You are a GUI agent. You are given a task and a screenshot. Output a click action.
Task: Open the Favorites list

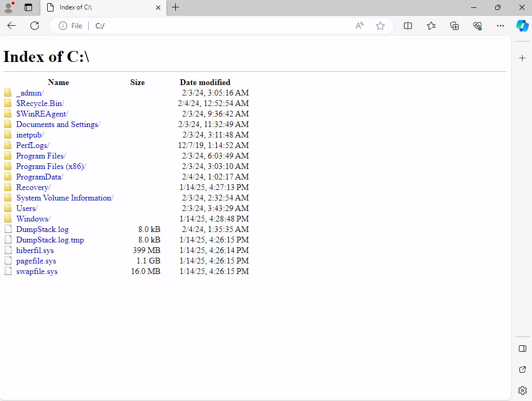coord(431,26)
